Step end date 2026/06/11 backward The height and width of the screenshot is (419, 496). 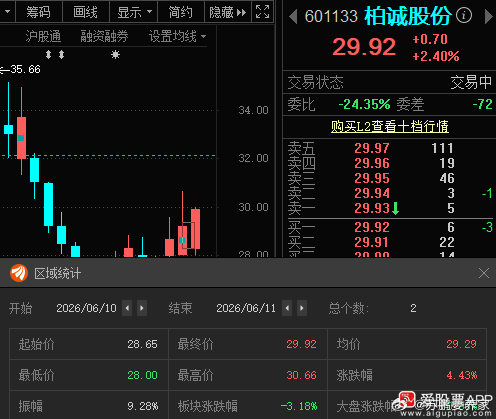(287, 308)
